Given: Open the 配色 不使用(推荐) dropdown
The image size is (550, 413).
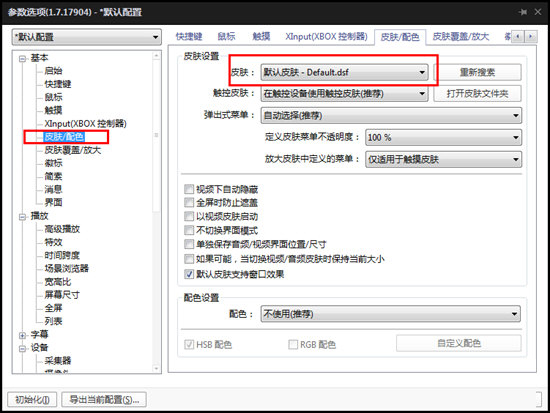Looking at the screenshot, I should 390,314.
